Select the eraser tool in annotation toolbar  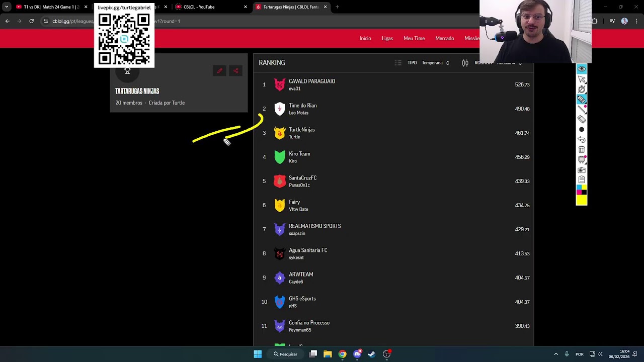581,119
